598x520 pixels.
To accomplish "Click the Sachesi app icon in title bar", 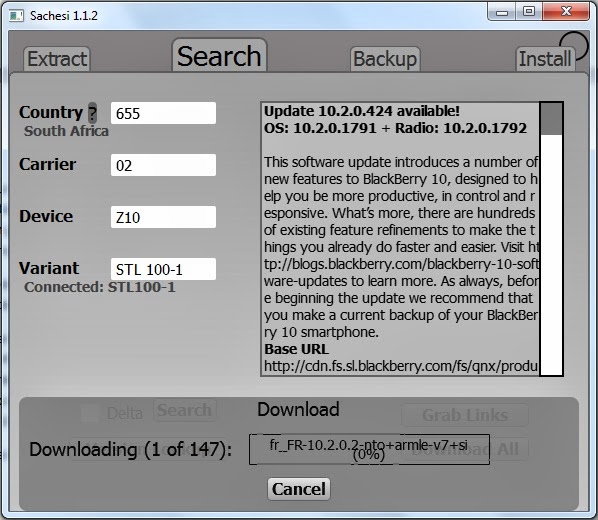I will (x=16, y=16).
